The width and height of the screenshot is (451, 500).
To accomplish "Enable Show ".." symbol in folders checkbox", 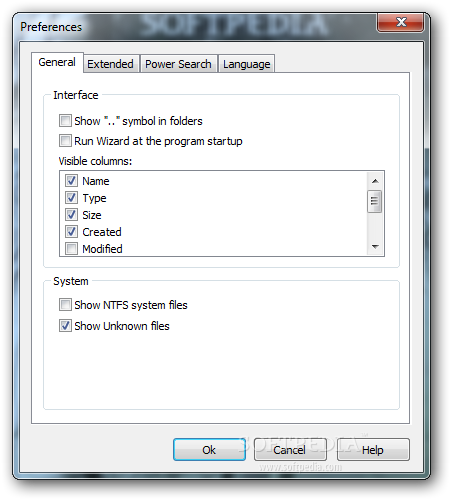I will pos(65,121).
